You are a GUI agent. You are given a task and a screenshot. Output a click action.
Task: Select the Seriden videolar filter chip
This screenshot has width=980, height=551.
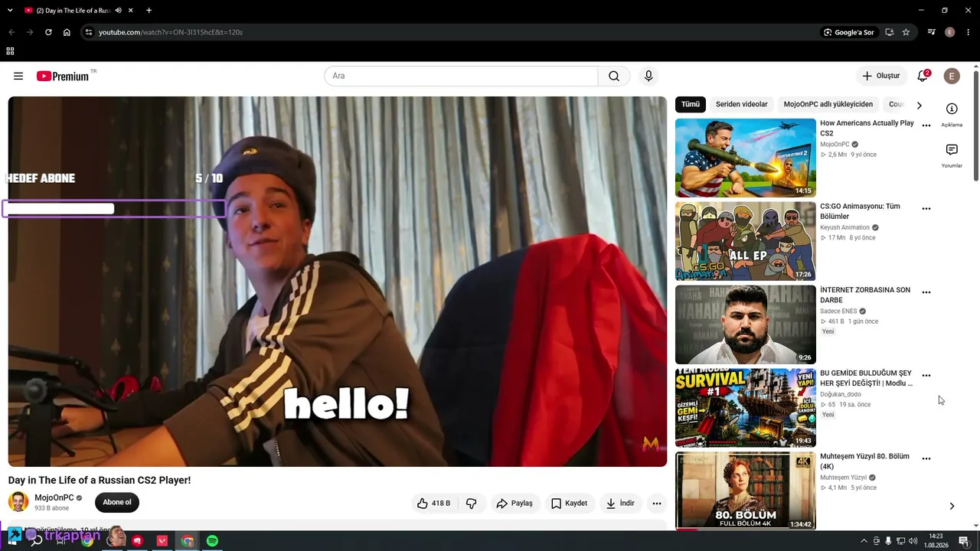[741, 105]
